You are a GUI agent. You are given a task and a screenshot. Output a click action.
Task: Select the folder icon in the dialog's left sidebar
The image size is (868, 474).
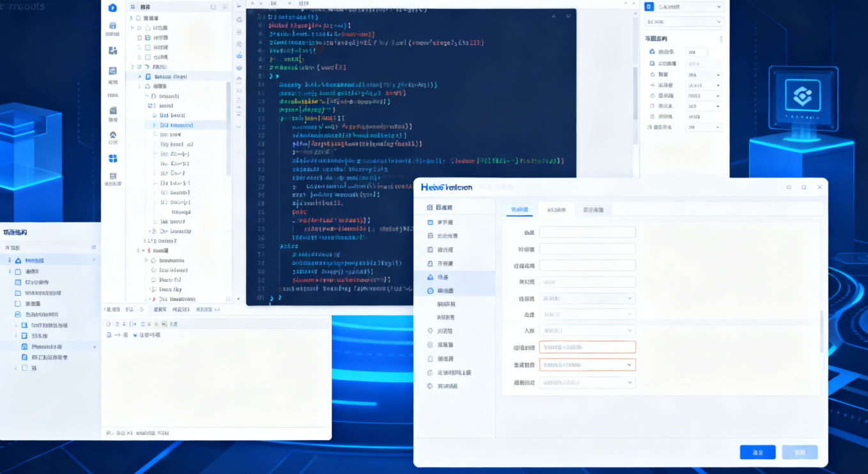430,207
